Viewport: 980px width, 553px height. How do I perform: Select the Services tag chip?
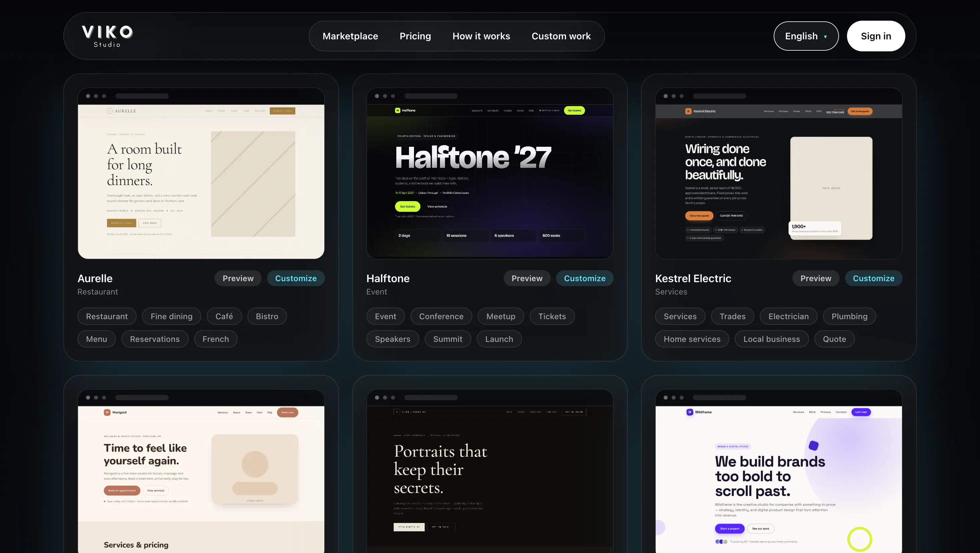(x=680, y=316)
